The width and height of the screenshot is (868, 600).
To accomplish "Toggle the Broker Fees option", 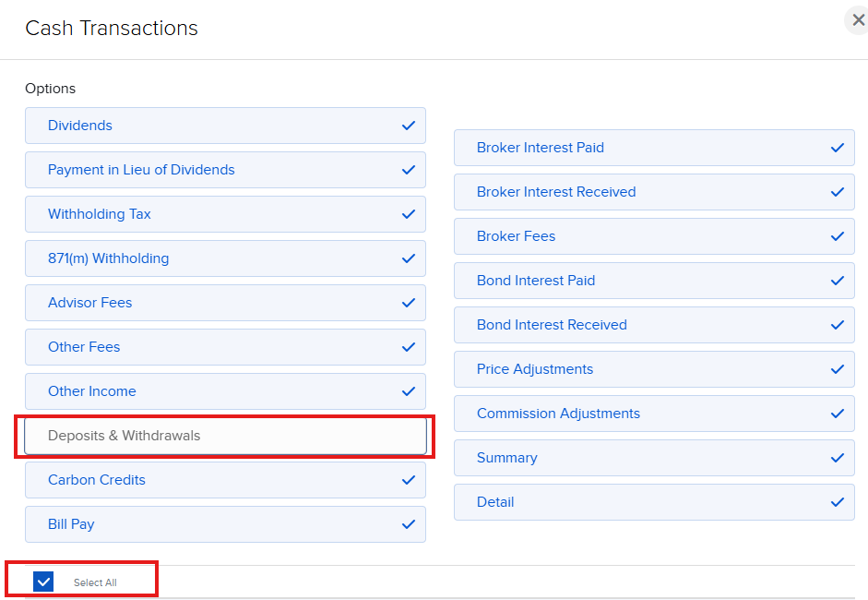I will pyautogui.click(x=654, y=236).
